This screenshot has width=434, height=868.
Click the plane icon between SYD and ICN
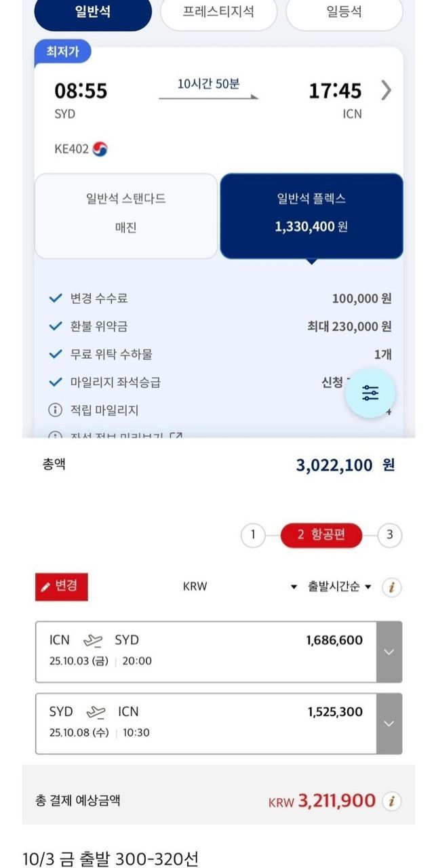pos(96,712)
